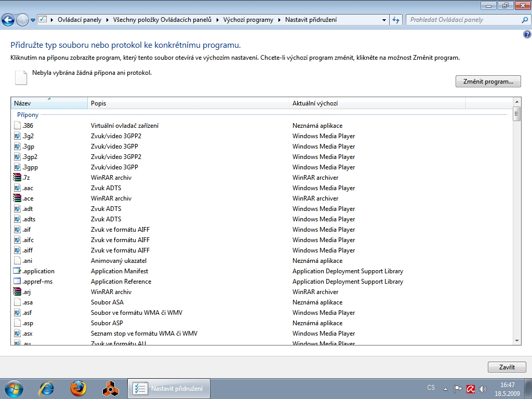Sort by the Aktuální výchozí column header

377,103
